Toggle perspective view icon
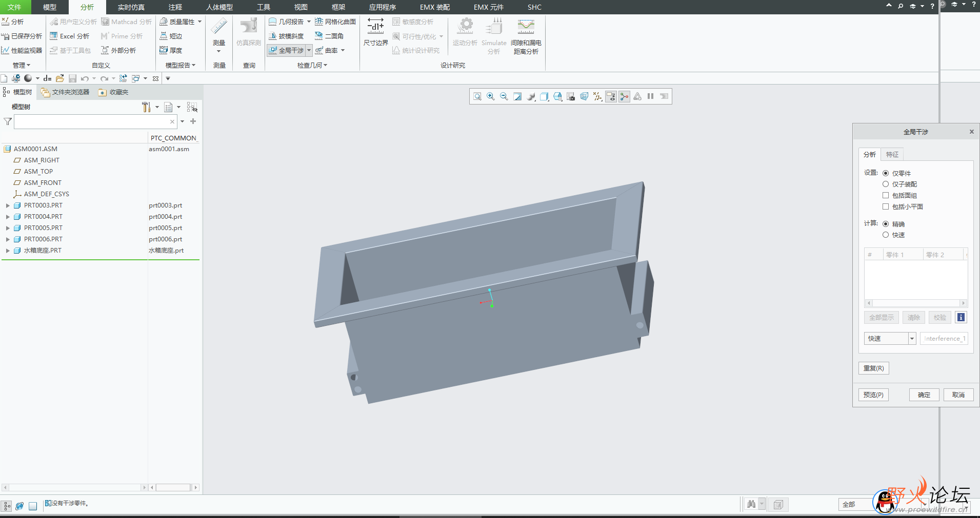 584,96
